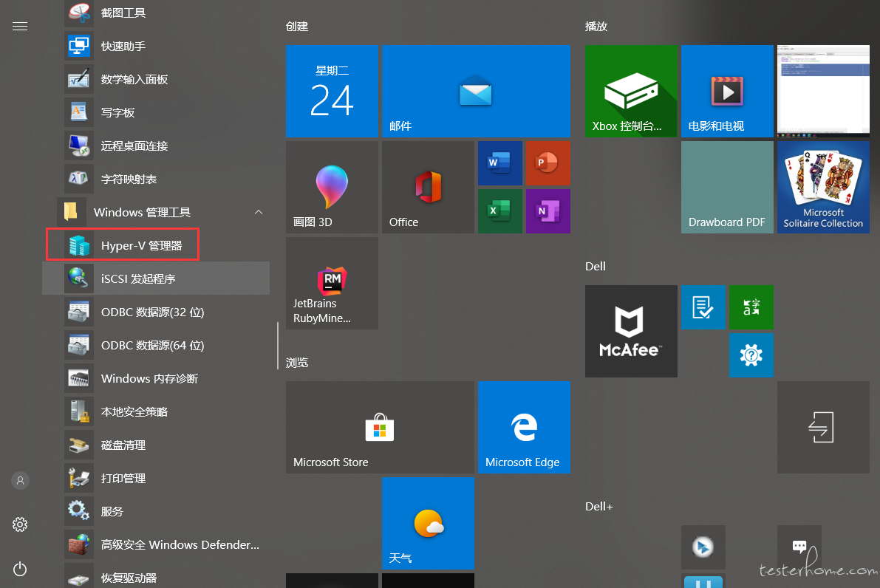The image size is (880, 588).
Task: Open the calendar tile showing 星期二 24
Action: [x=332, y=91]
